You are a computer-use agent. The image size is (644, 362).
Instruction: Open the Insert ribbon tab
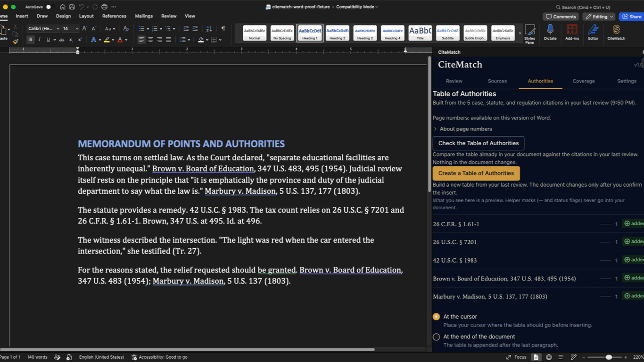tap(22, 16)
